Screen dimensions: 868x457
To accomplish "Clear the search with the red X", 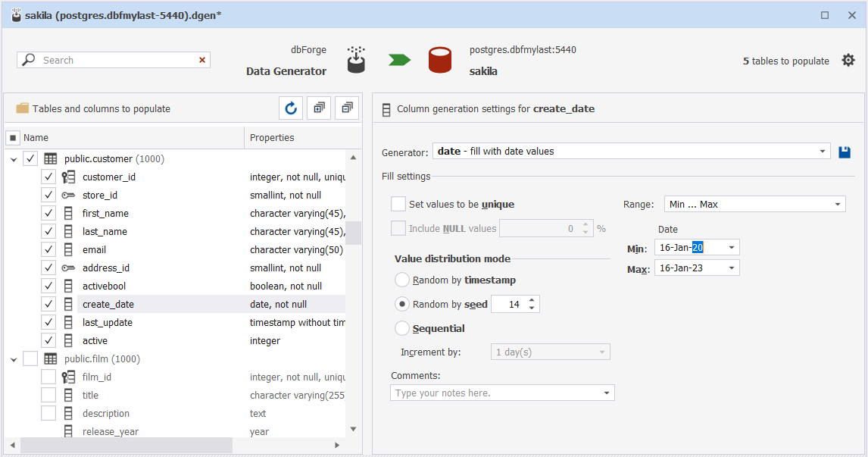I will (x=202, y=60).
